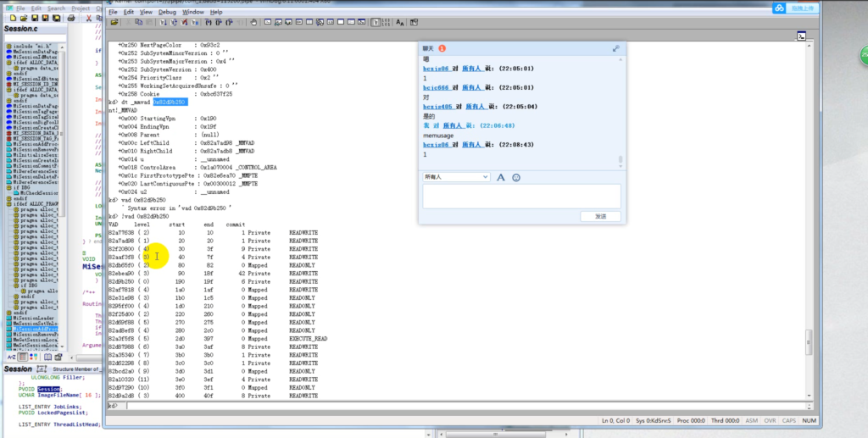Toggle A-Z sort in symbol panel
The height and width of the screenshot is (438, 868).
tap(11, 358)
